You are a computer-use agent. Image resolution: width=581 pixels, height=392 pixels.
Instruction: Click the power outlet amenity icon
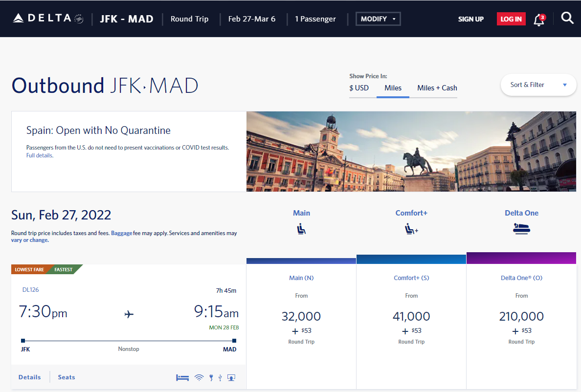pos(211,377)
